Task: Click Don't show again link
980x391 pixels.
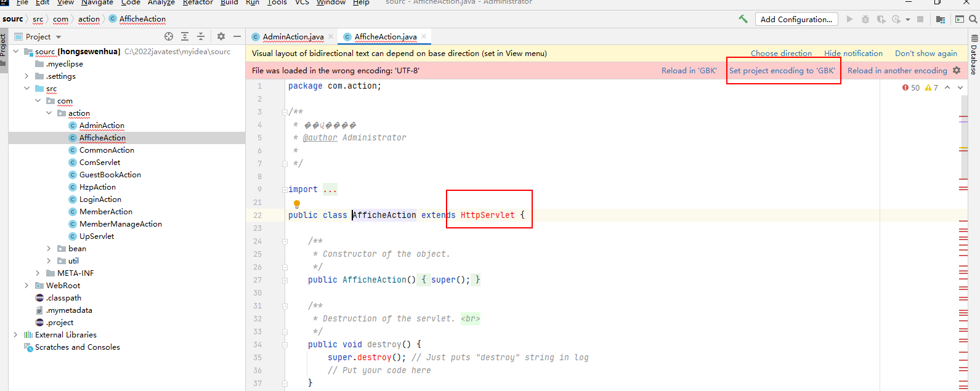Action: click(926, 54)
